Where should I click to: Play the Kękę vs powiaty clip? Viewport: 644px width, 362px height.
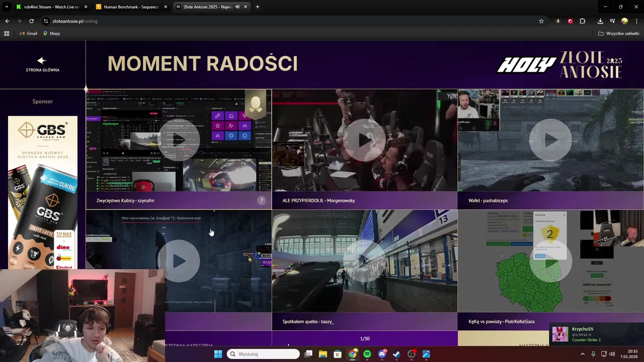[550, 261]
